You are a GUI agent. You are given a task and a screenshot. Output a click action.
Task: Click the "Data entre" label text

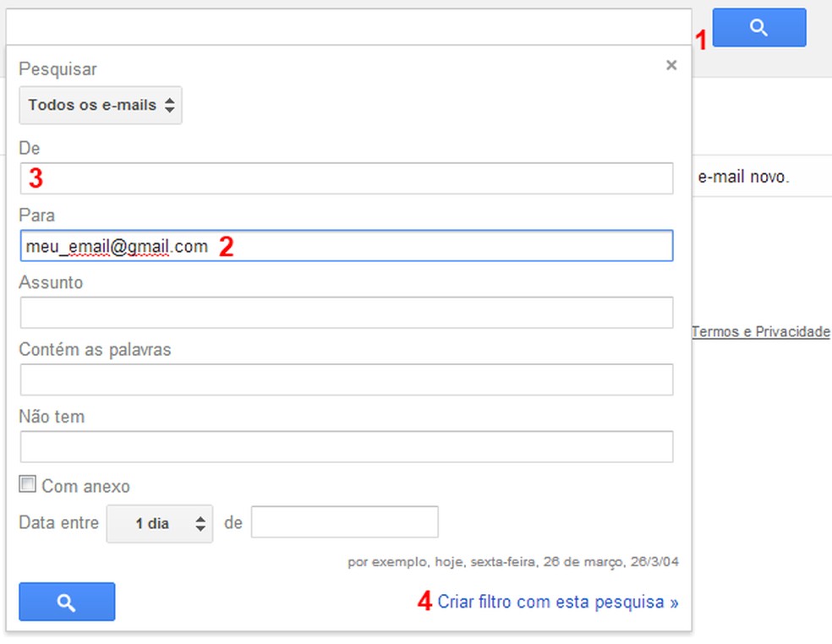58,523
